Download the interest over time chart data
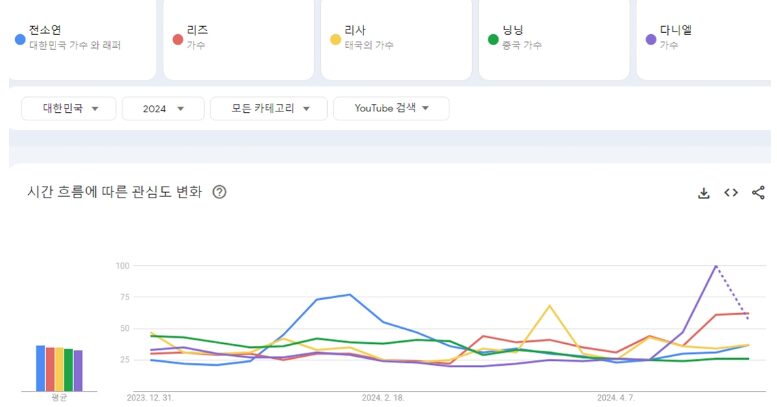The height and width of the screenshot is (407, 777). (703, 193)
